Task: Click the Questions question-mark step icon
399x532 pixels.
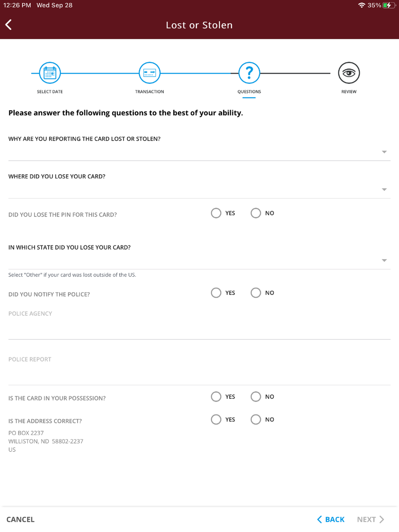Action: coord(249,73)
